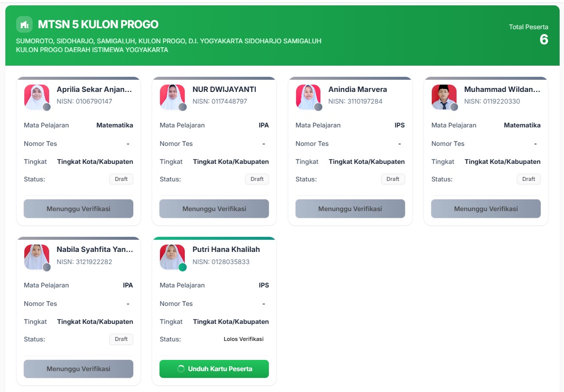Click Menunggu Verifikasi on NUR DWIJAYANTI's card
Screen dimensions: 564x392
[214, 209]
